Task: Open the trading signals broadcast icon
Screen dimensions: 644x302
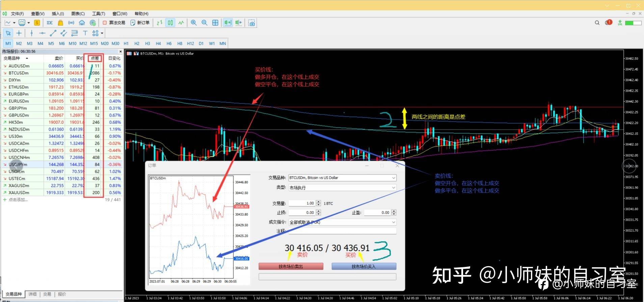Action: click(71, 23)
